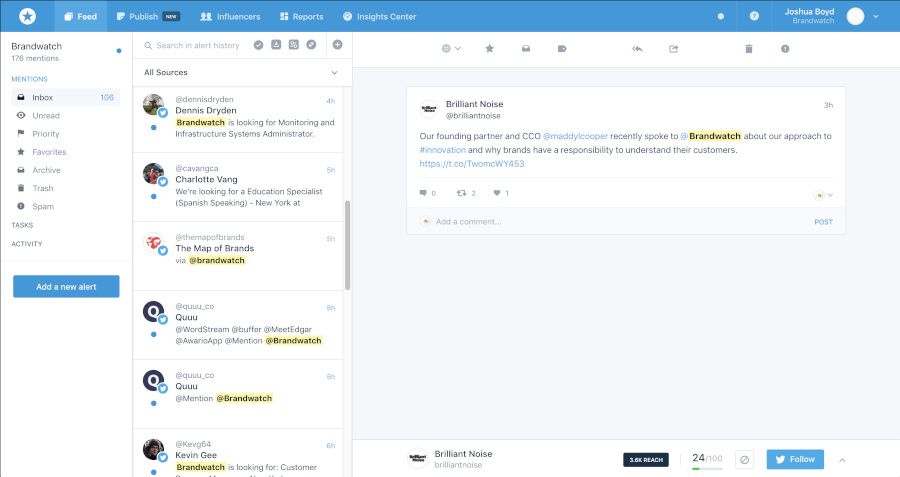Click the Add a comment field
The width and height of the screenshot is (900, 477).
(610, 222)
